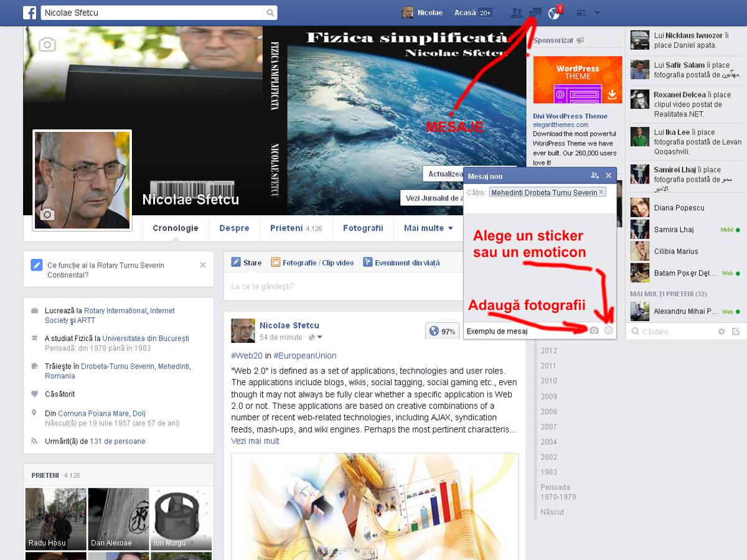The height and width of the screenshot is (560, 747).
Task: Open the privacy shortcuts lock icon
Action: tap(581, 12)
